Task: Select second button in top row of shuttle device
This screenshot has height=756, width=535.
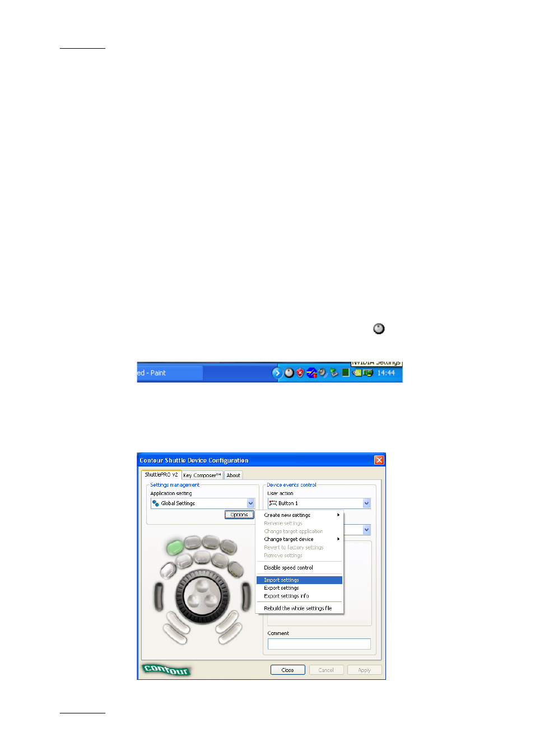Action: 193,543
